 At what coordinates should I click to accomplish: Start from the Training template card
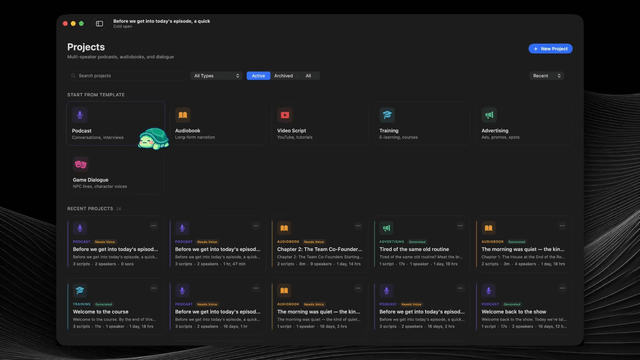(422, 123)
